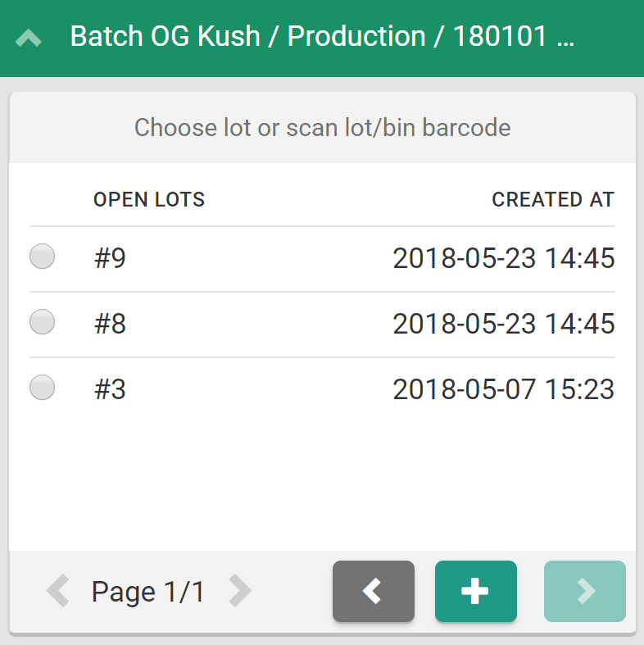
Task: Click the #9 lot label
Action: [x=110, y=258]
